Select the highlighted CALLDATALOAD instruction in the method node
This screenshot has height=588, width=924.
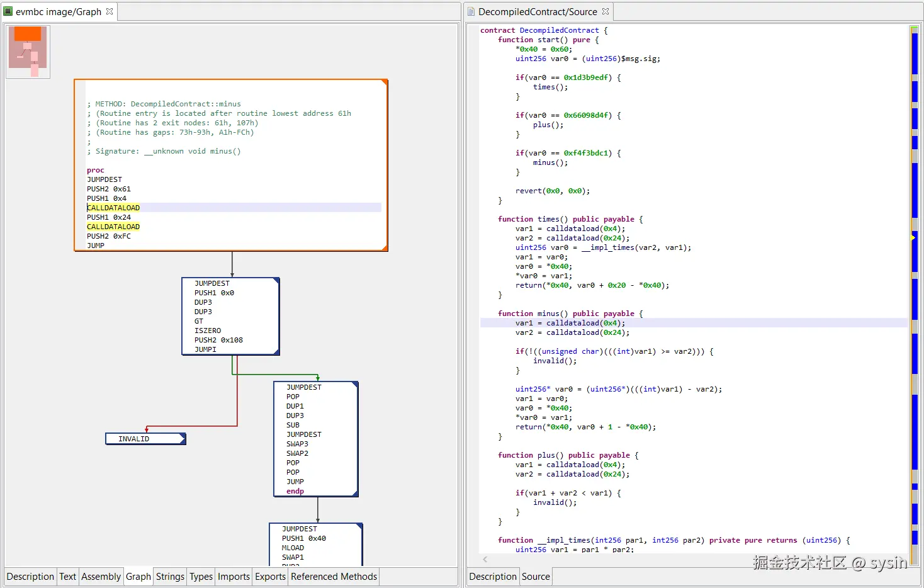(113, 207)
